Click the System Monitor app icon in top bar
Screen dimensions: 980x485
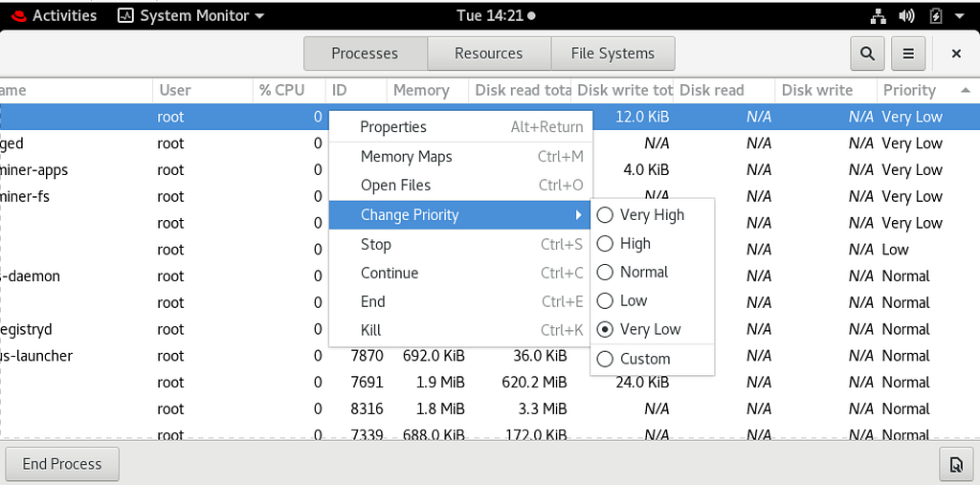point(125,15)
